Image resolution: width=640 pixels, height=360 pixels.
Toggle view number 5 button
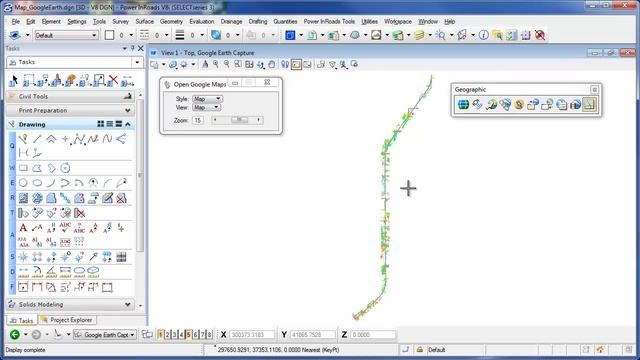pyautogui.click(x=188, y=335)
